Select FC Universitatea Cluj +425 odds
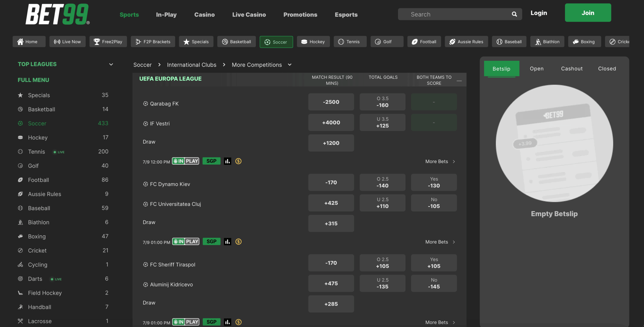The width and height of the screenshot is (644, 327). pyautogui.click(x=331, y=203)
